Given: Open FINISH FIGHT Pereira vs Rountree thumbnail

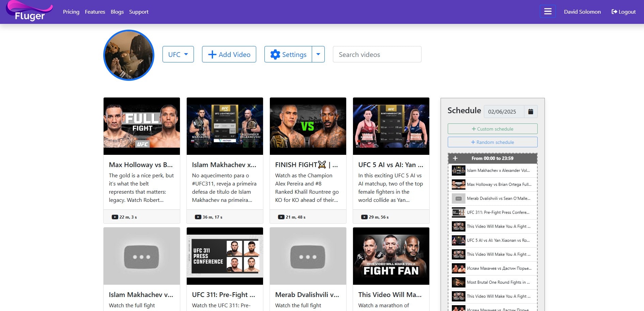Looking at the screenshot, I should (x=308, y=126).
